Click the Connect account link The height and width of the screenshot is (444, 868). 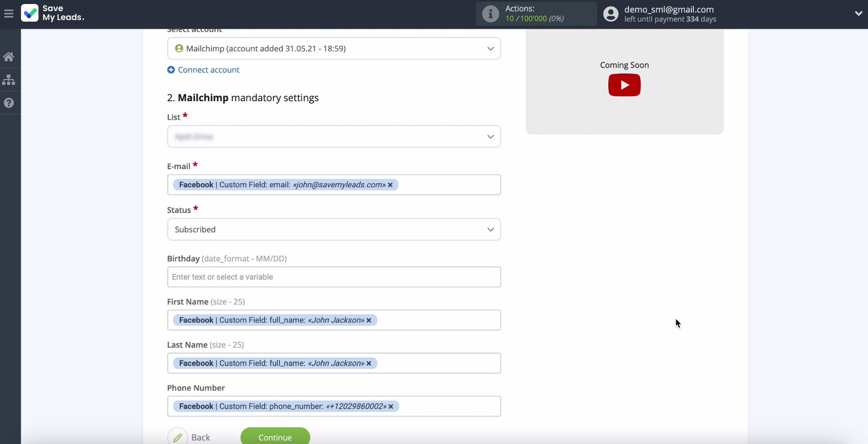point(209,70)
